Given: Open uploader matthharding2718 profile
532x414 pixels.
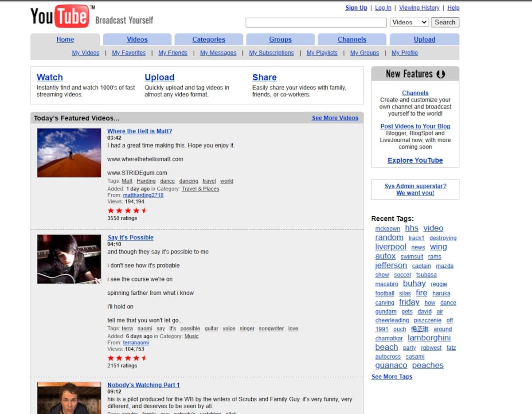Looking at the screenshot, I should 143,195.
